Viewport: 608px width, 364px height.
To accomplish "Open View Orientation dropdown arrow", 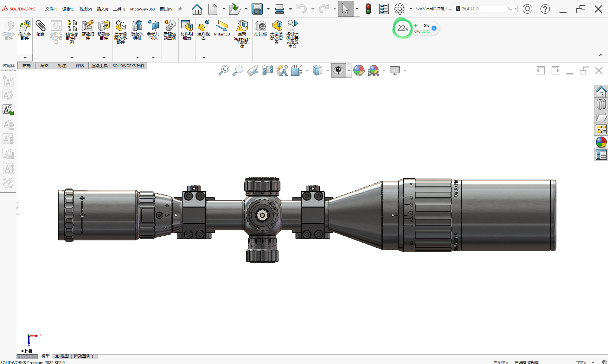I will click(307, 70).
